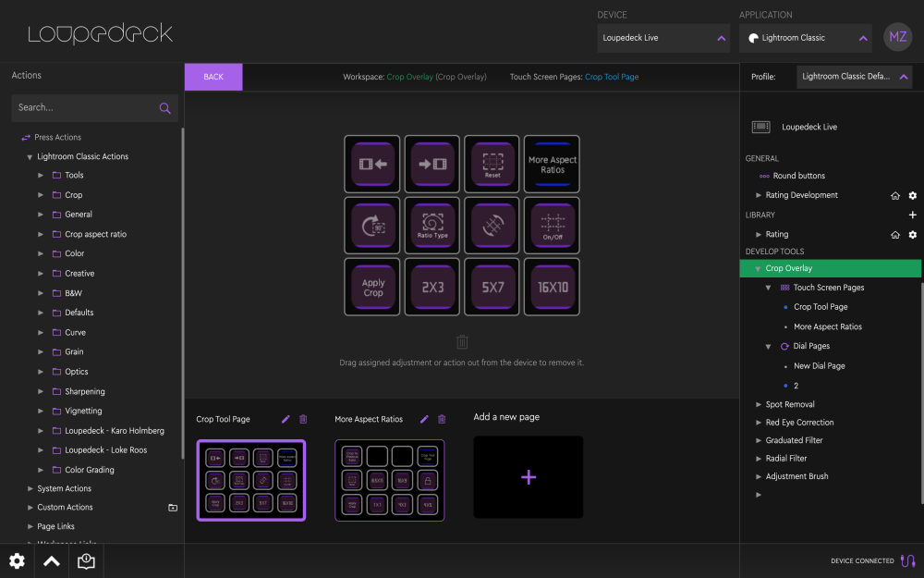924x578 pixels.
Task: Click pencil icon for More Aspect Ratios
Action: (424, 419)
